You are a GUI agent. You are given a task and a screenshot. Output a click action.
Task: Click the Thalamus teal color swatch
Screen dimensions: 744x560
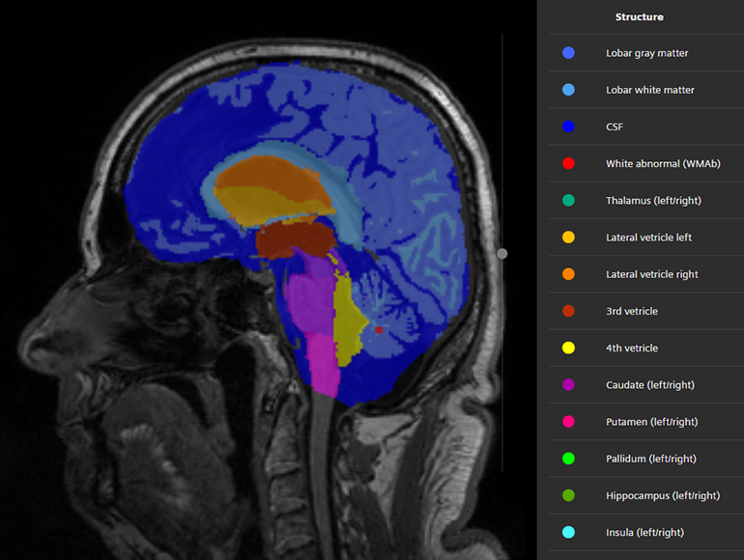point(568,200)
